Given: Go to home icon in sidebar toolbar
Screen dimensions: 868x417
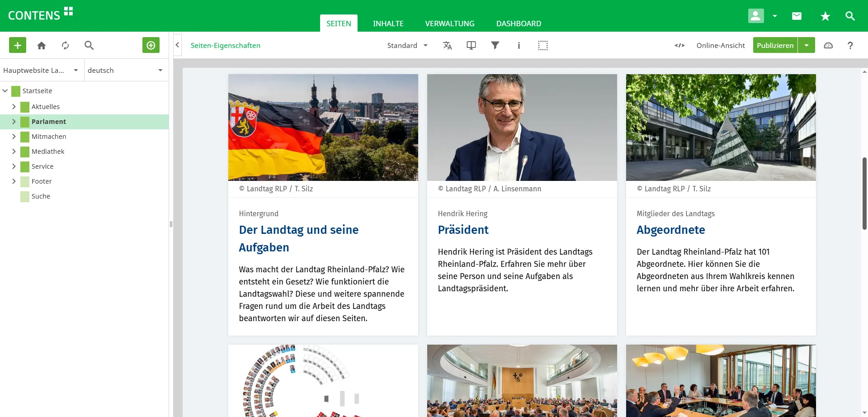Looking at the screenshot, I should [42, 45].
